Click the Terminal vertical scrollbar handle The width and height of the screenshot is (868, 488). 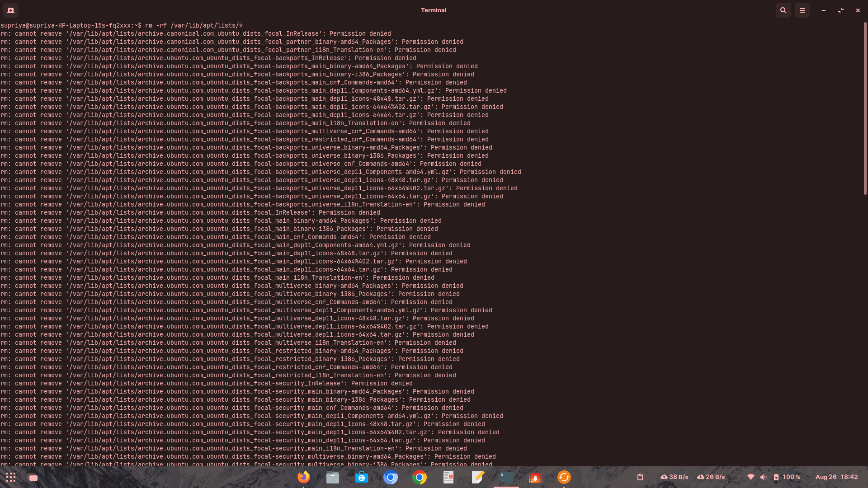coord(865,108)
